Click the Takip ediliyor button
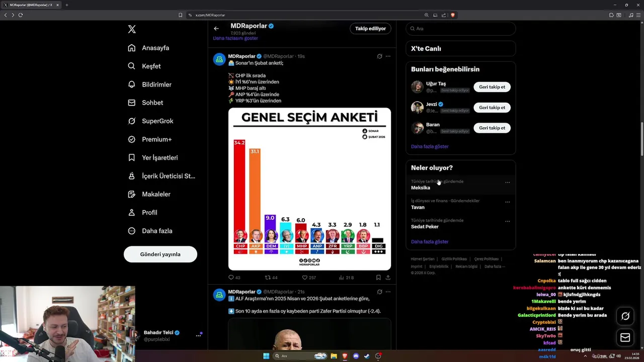 (x=370, y=29)
